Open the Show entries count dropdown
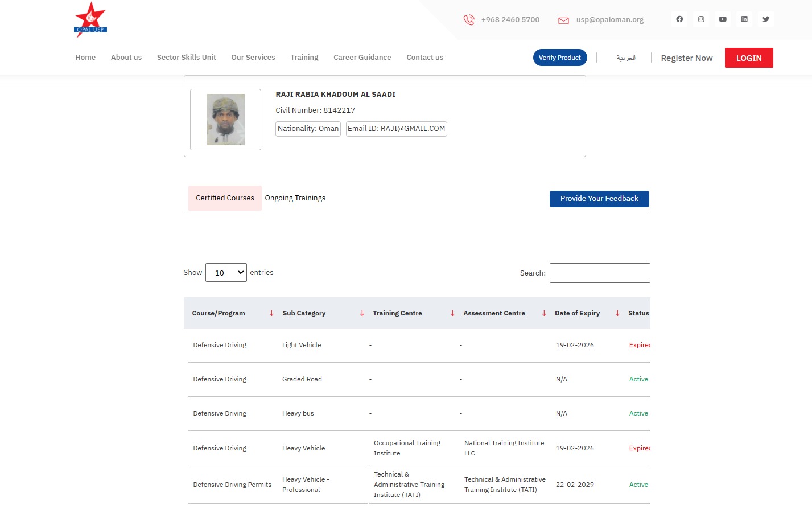 [226, 273]
